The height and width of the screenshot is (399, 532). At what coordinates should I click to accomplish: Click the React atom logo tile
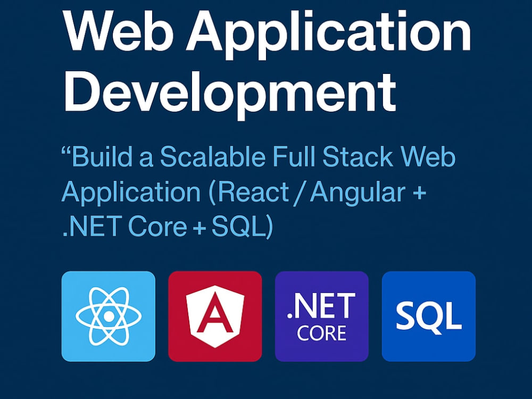point(108,316)
